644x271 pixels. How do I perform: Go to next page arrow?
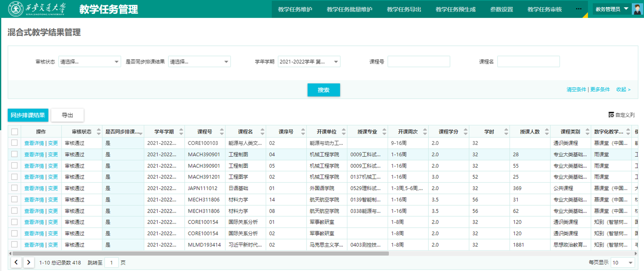pyautogui.click(x=29, y=262)
